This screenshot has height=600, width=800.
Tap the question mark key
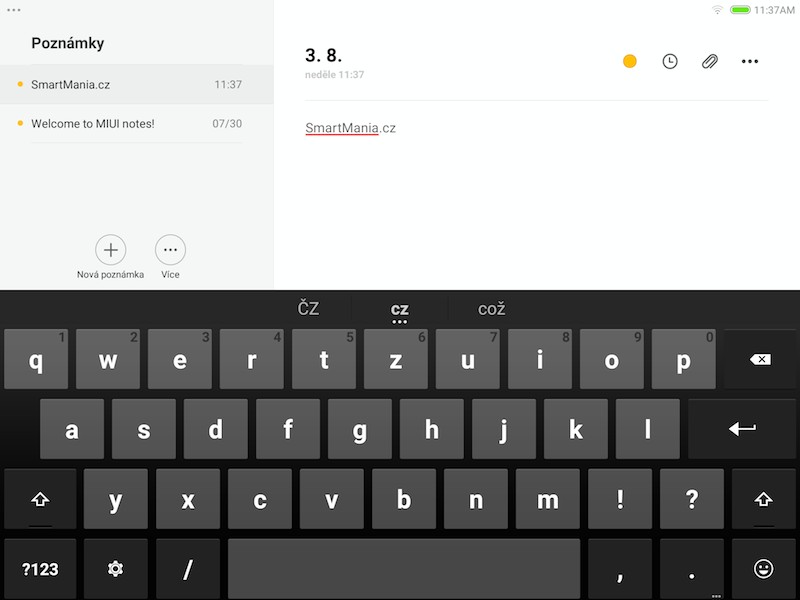click(x=692, y=499)
